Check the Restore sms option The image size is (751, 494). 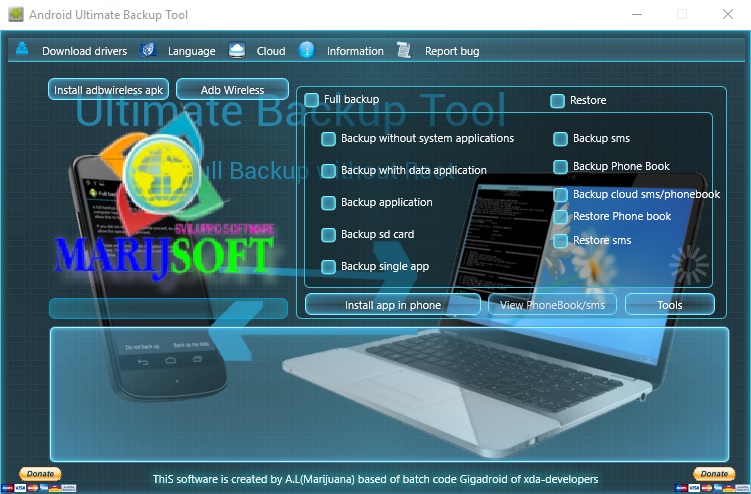560,241
